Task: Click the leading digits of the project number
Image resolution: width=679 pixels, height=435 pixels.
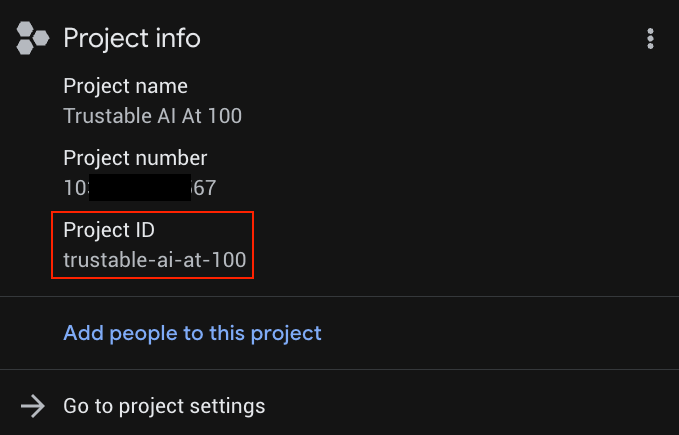Action: point(75,187)
